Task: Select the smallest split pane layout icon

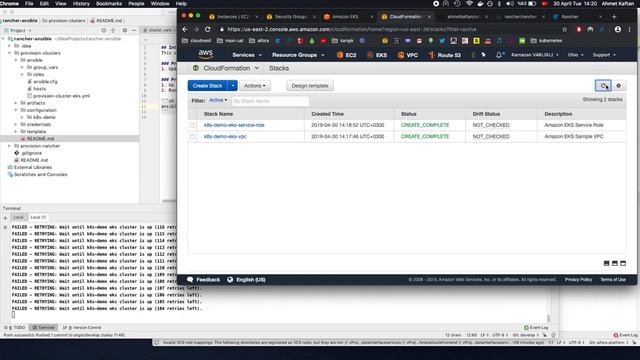Action: click(x=606, y=263)
